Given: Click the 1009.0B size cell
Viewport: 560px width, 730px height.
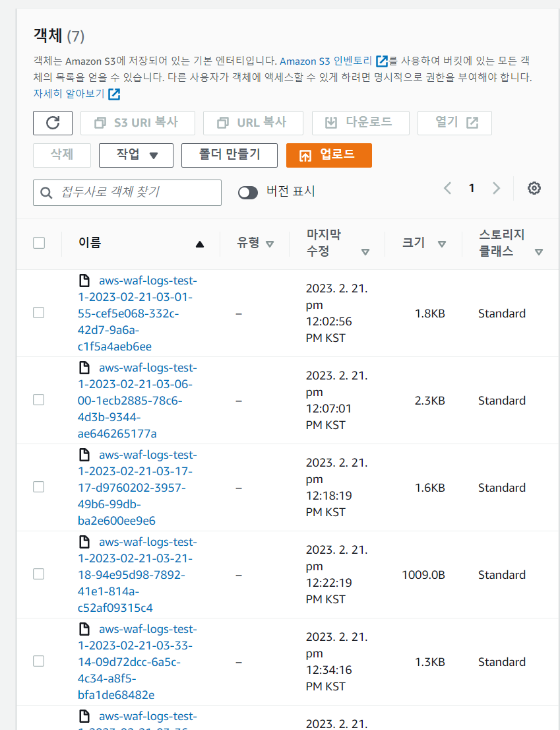Looking at the screenshot, I should [x=423, y=575].
